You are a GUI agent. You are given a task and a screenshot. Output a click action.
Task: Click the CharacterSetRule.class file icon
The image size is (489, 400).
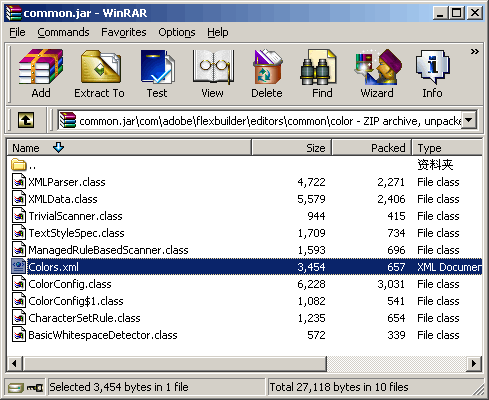(x=19, y=318)
